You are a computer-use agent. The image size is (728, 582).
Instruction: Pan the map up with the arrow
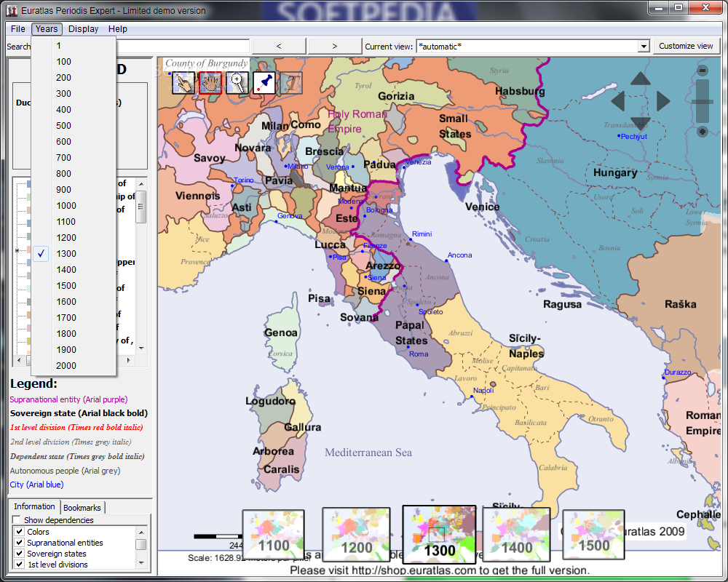point(640,79)
